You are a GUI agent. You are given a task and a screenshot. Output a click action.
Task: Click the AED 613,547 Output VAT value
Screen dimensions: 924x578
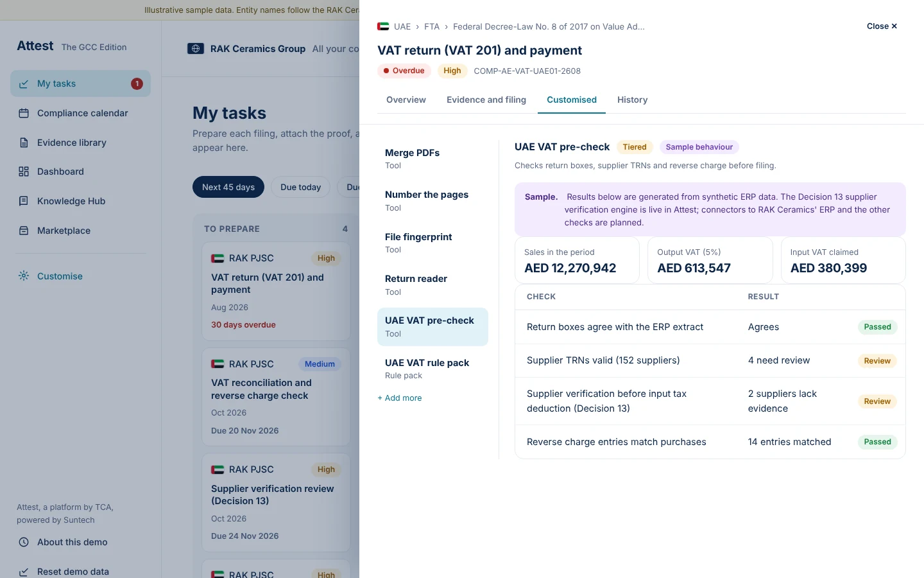pyautogui.click(x=694, y=268)
